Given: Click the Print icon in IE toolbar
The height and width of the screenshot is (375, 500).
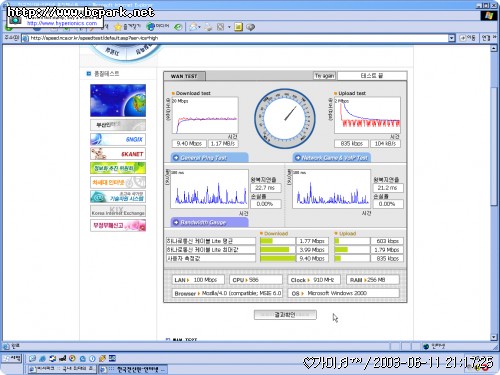Looking at the screenshot, I should (x=208, y=27).
